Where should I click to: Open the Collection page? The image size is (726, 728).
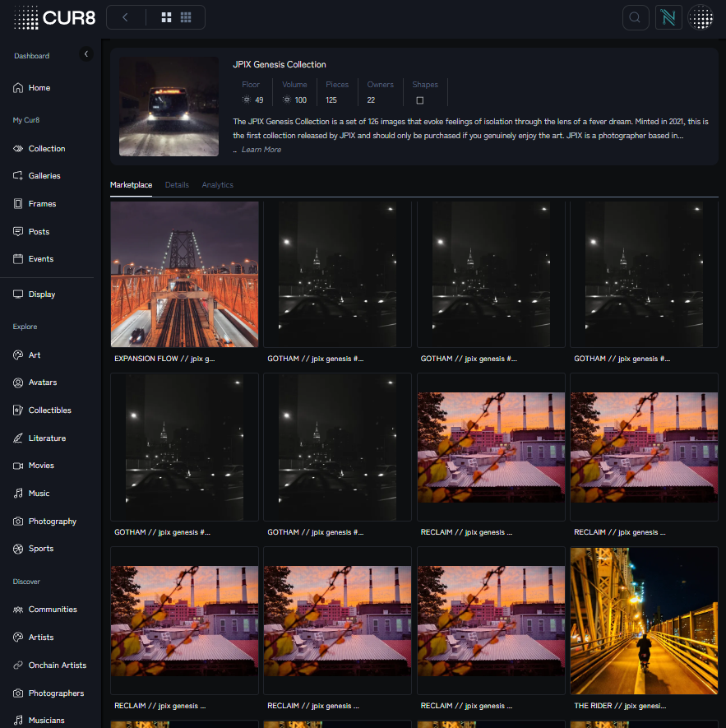pos(39,149)
